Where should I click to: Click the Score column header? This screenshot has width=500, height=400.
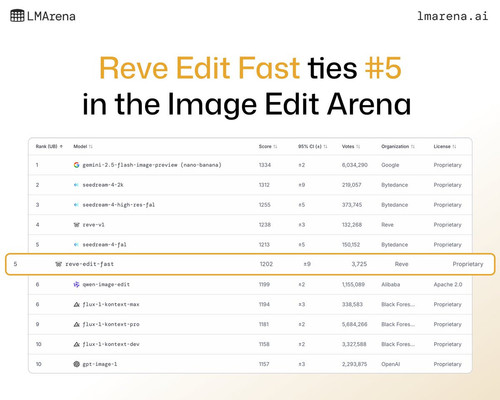(265, 146)
